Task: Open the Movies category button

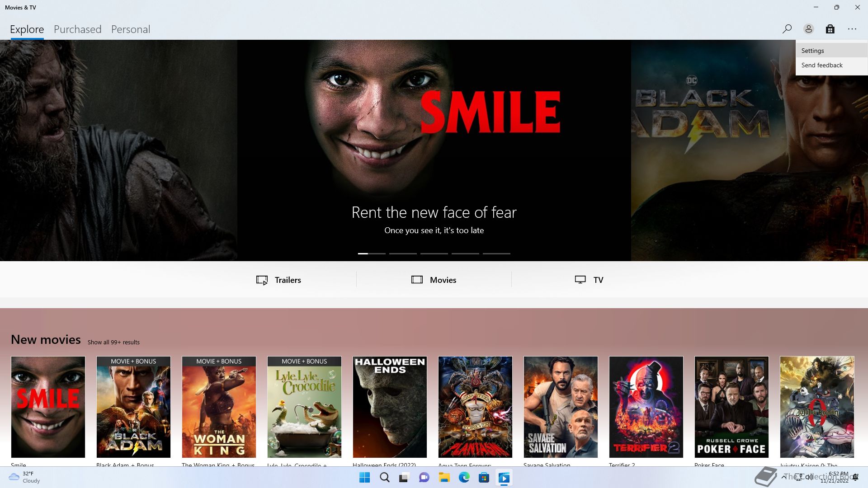Action: pos(434,280)
